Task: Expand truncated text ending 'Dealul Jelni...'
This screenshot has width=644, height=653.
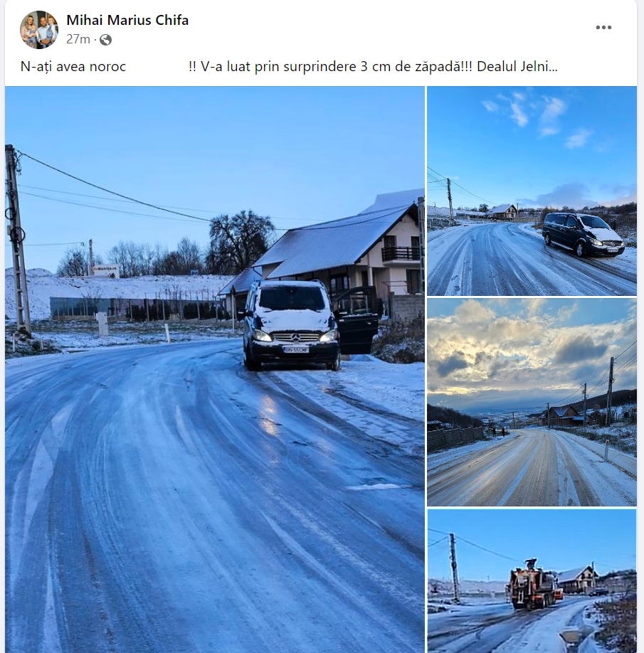Action: (517, 67)
